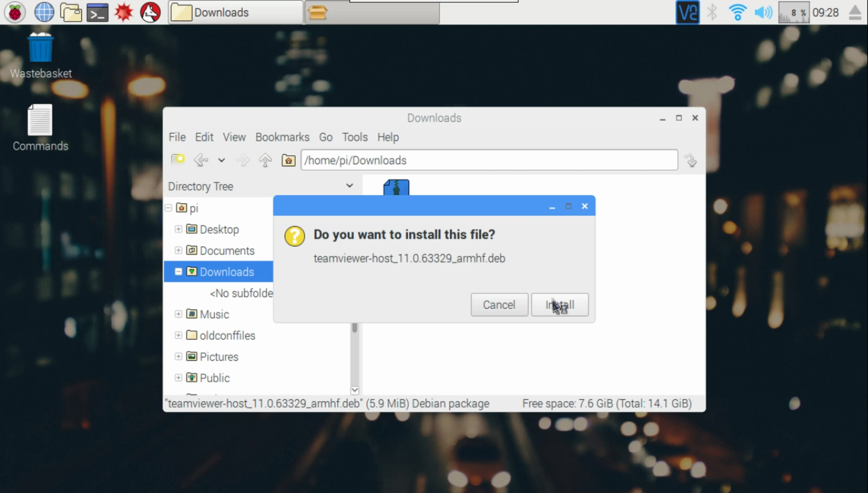868x493 pixels.
Task: Open the volume control speaker icon
Action: click(x=763, y=12)
